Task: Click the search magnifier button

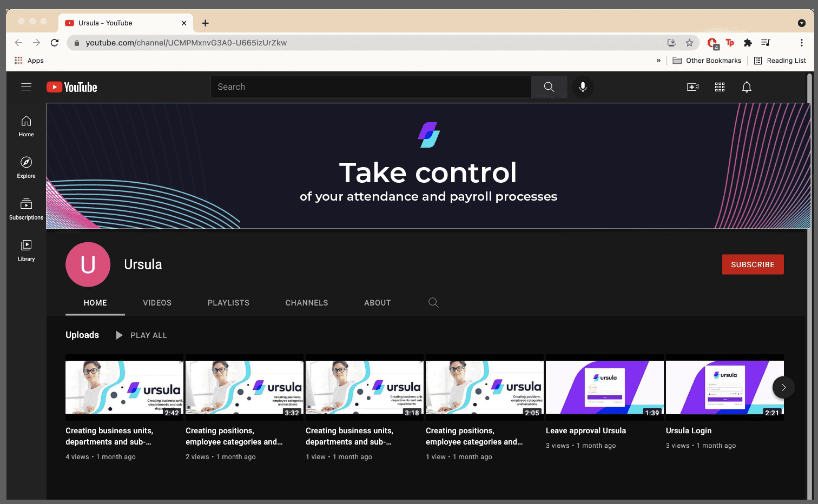Action: click(549, 87)
